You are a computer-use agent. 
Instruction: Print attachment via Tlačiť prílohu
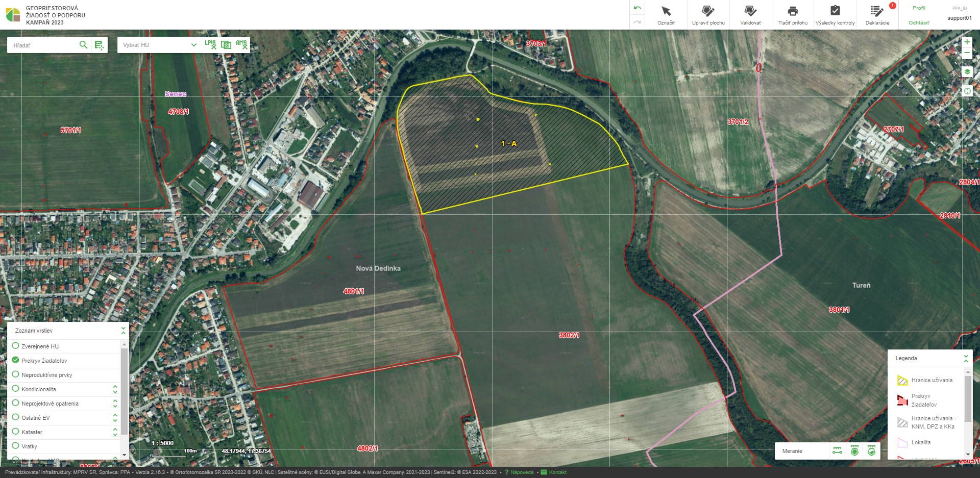793,15
